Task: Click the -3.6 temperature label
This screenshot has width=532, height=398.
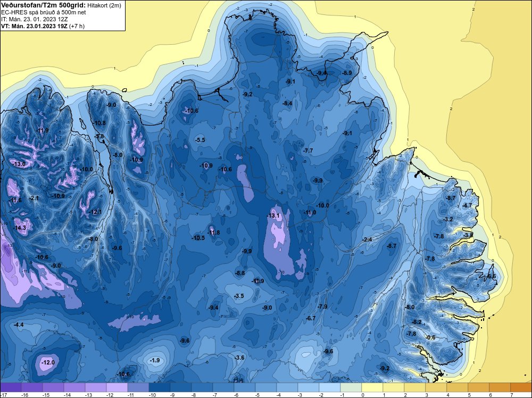Action: (x=239, y=358)
